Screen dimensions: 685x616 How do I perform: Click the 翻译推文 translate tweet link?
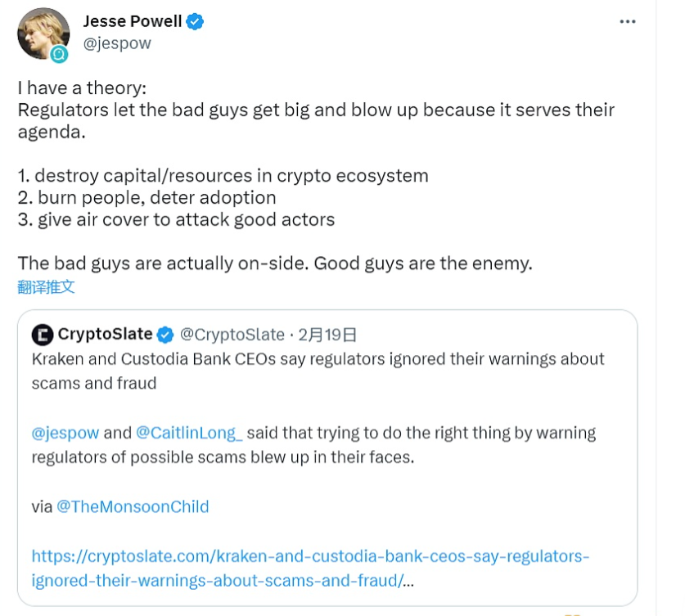(46, 286)
